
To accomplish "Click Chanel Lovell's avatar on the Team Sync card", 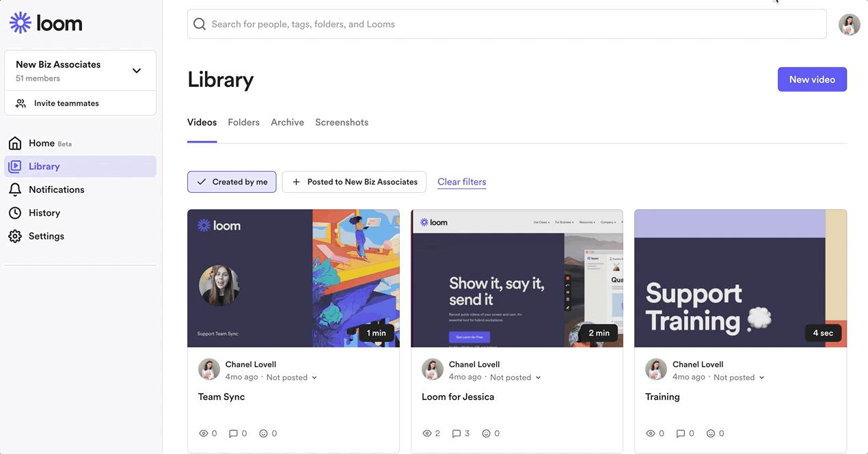I will click(x=209, y=369).
